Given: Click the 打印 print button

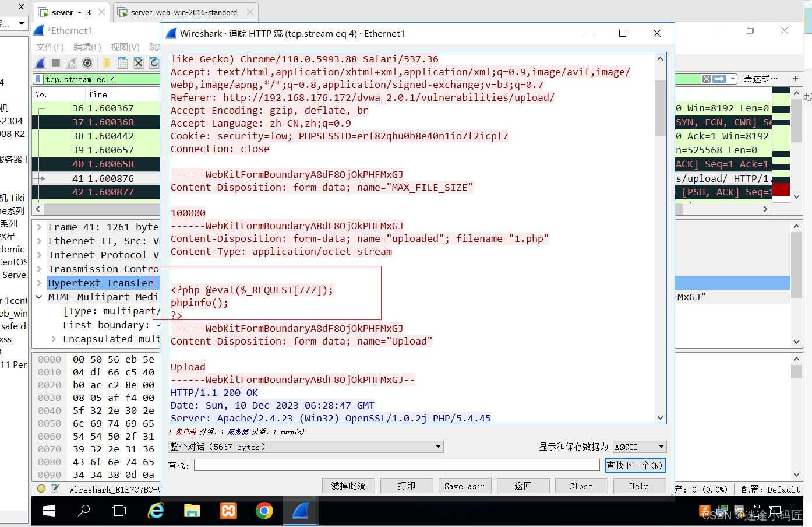Looking at the screenshot, I should [407, 486].
